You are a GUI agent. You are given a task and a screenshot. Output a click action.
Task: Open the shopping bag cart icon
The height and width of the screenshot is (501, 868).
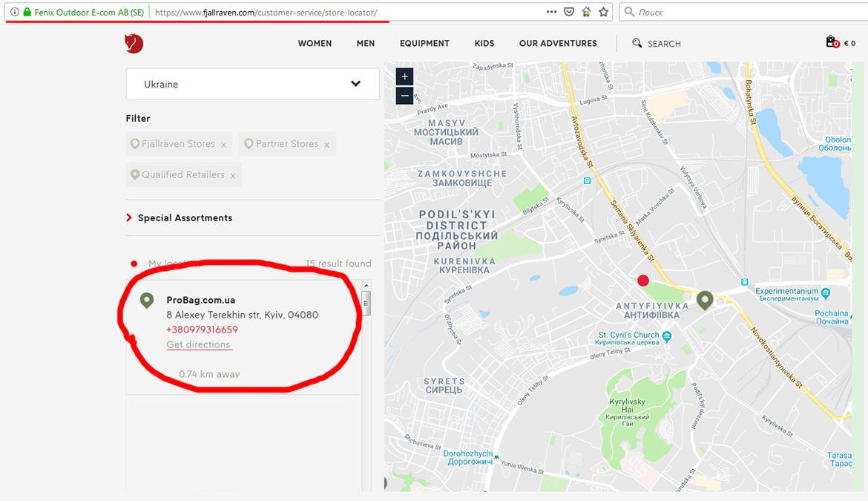point(832,42)
